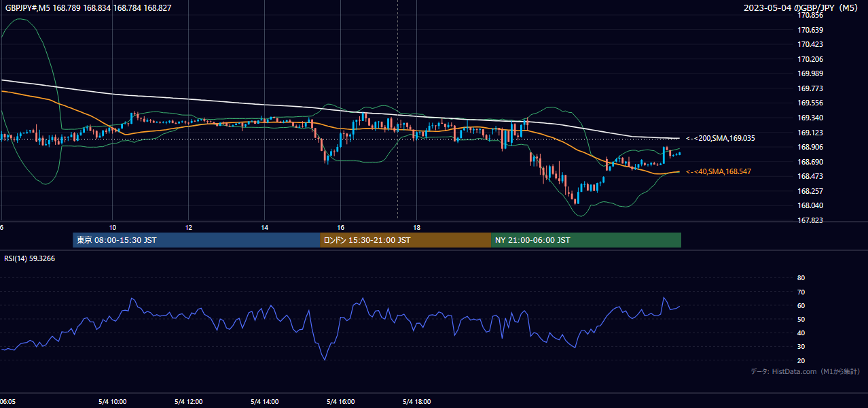This screenshot has width=868, height=408.
Task: Click RSI axis level 30
Action: [x=801, y=347]
